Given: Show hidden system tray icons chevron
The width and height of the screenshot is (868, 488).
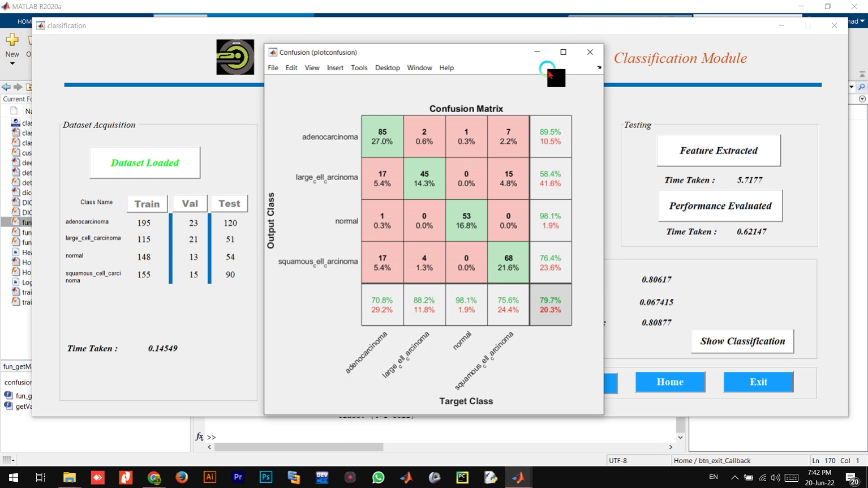Looking at the screenshot, I should (x=734, y=477).
